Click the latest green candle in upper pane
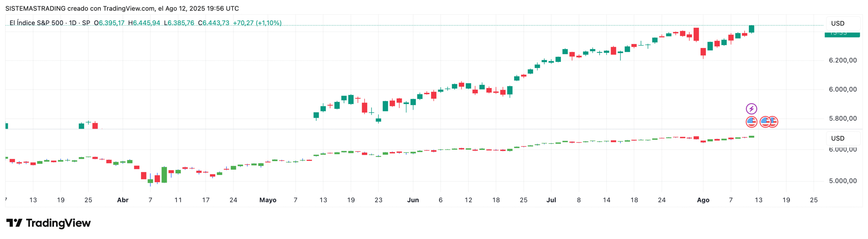The width and height of the screenshot is (868, 239). 751,29
